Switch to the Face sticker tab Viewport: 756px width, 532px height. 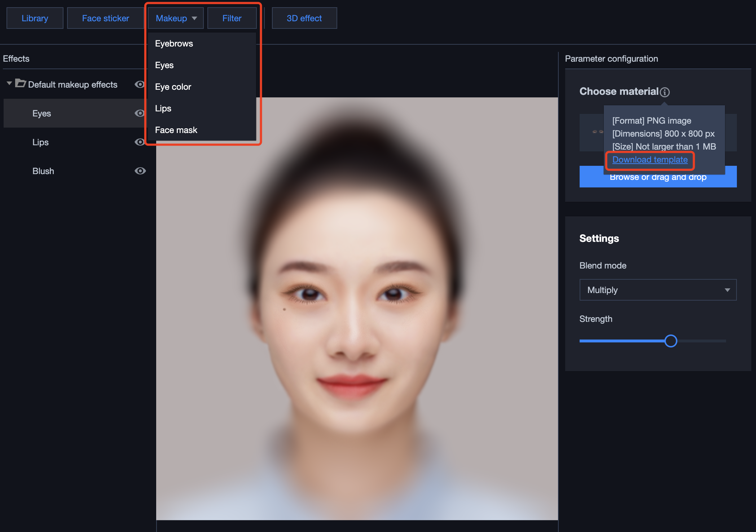[105, 18]
